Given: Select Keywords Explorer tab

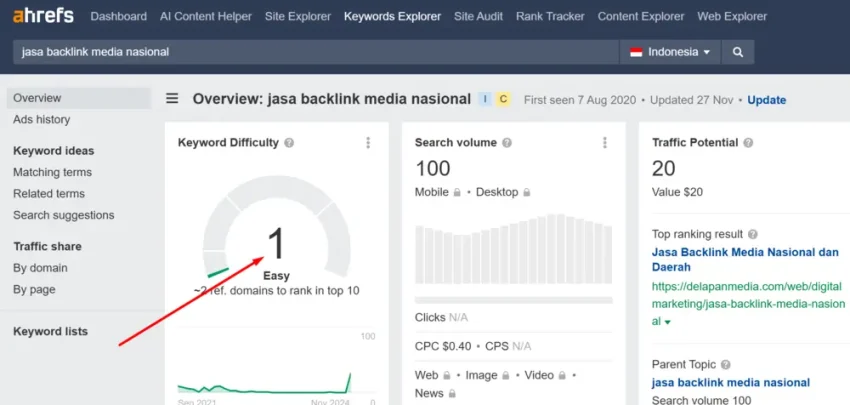Looking at the screenshot, I should point(392,16).
